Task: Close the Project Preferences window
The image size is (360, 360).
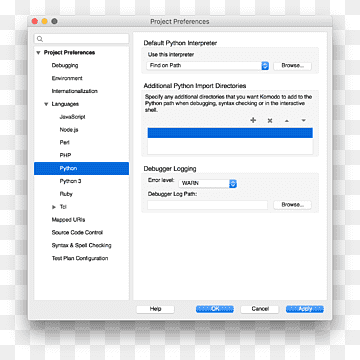Action: tap(35, 22)
